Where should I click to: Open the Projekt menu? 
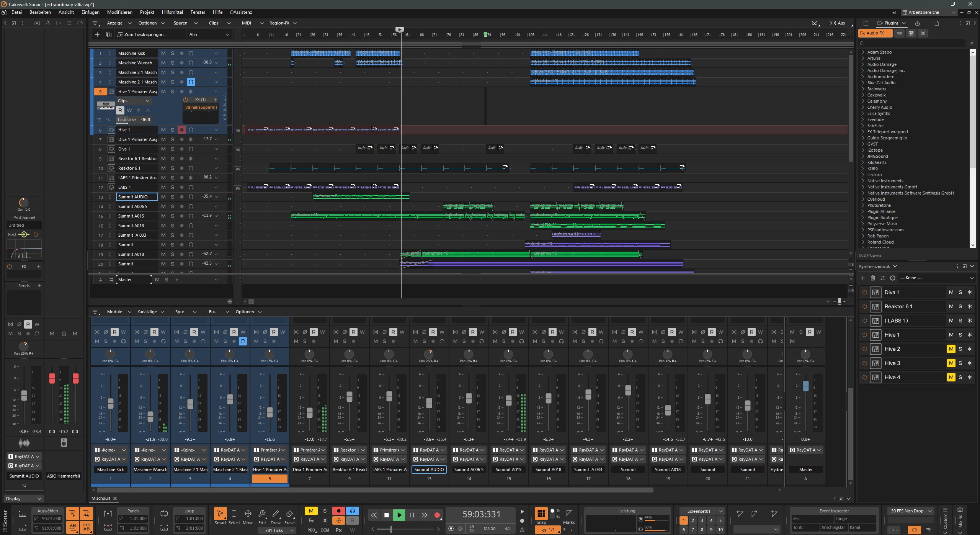pyautogui.click(x=147, y=12)
